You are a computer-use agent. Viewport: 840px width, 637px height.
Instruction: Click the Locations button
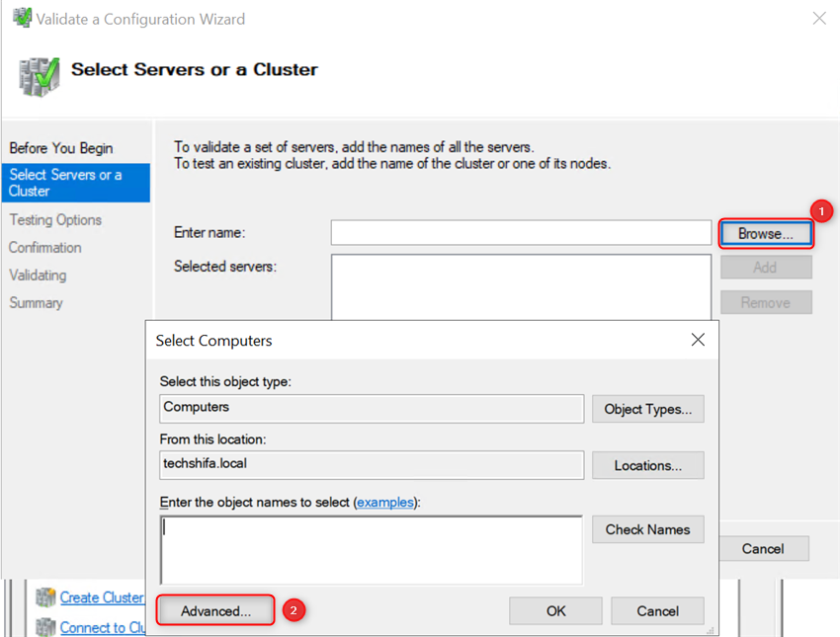647,465
